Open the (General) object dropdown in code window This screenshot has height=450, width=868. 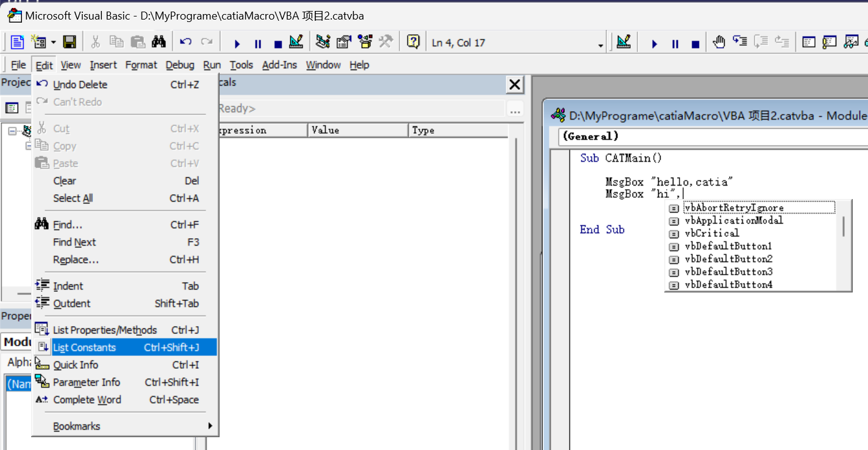[x=713, y=136]
